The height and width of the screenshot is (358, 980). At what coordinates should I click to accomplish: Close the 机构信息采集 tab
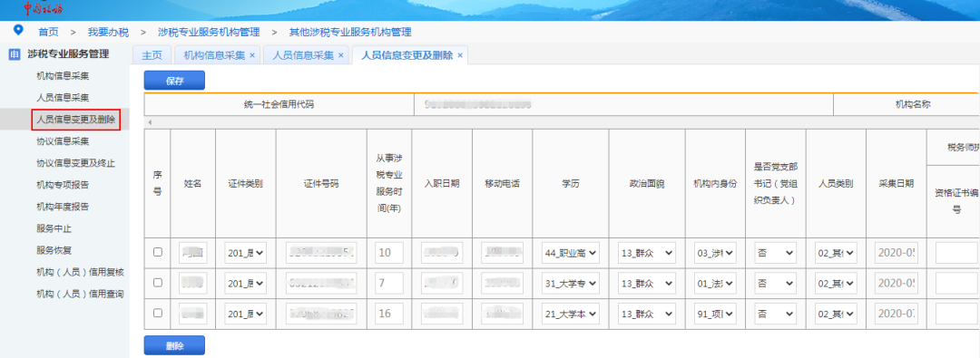[252, 55]
